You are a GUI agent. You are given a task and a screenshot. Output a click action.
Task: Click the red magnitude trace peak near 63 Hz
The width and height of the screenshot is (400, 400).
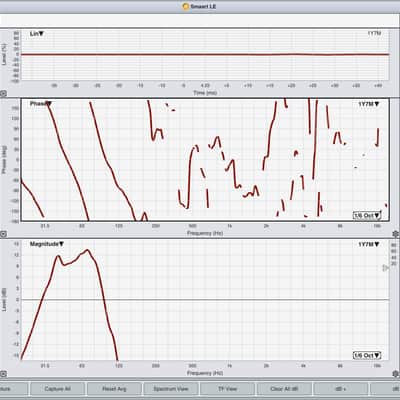pos(87,250)
